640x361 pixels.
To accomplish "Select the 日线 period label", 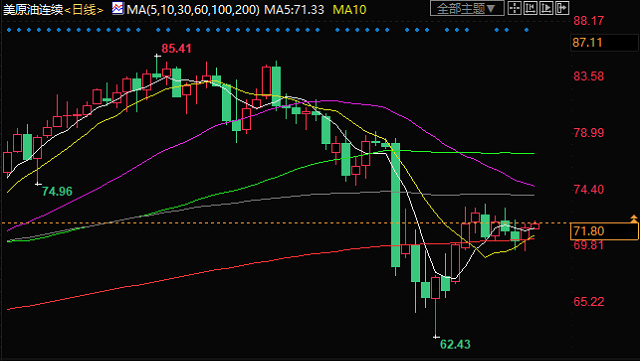I will click(84, 9).
